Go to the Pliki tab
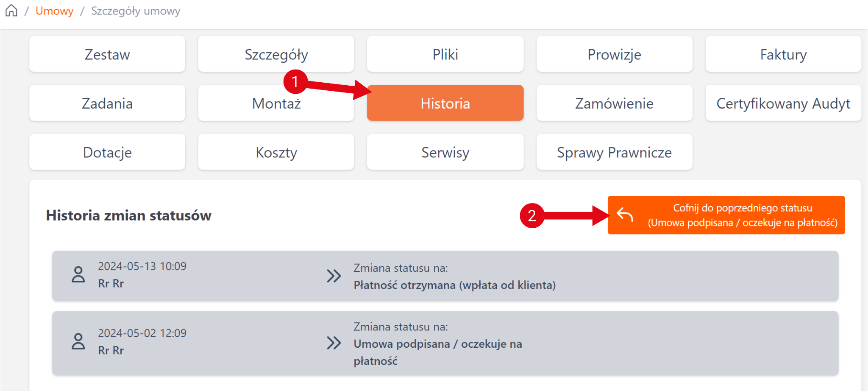The height and width of the screenshot is (391, 868). [445, 54]
